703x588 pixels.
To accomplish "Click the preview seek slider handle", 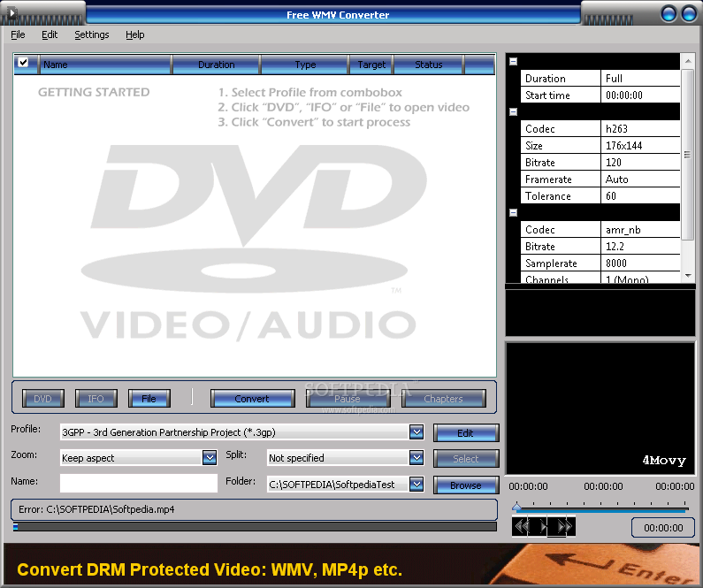I will 517,507.
